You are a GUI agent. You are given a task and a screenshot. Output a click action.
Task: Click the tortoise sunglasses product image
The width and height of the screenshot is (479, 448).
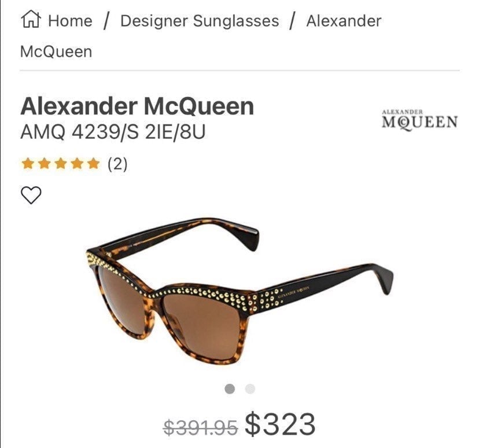click(x=240, y=291)
